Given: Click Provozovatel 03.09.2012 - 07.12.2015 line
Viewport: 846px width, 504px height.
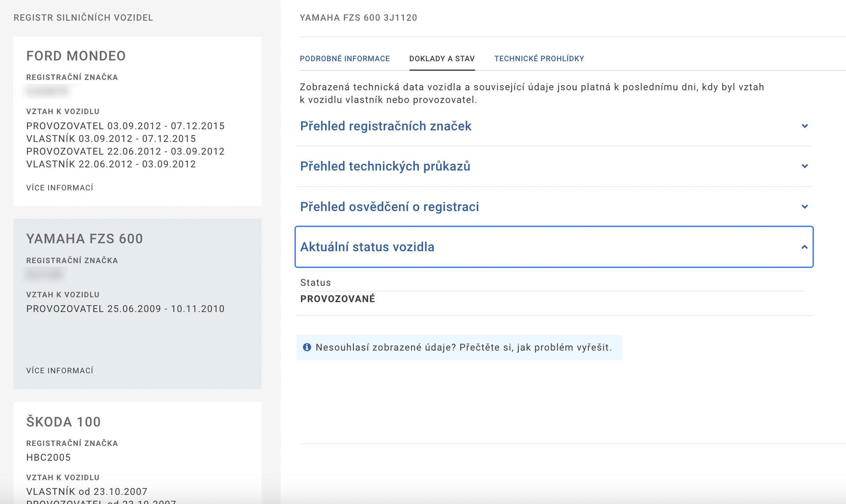Looking at the screenshot, I should click(x=126, y=126).
